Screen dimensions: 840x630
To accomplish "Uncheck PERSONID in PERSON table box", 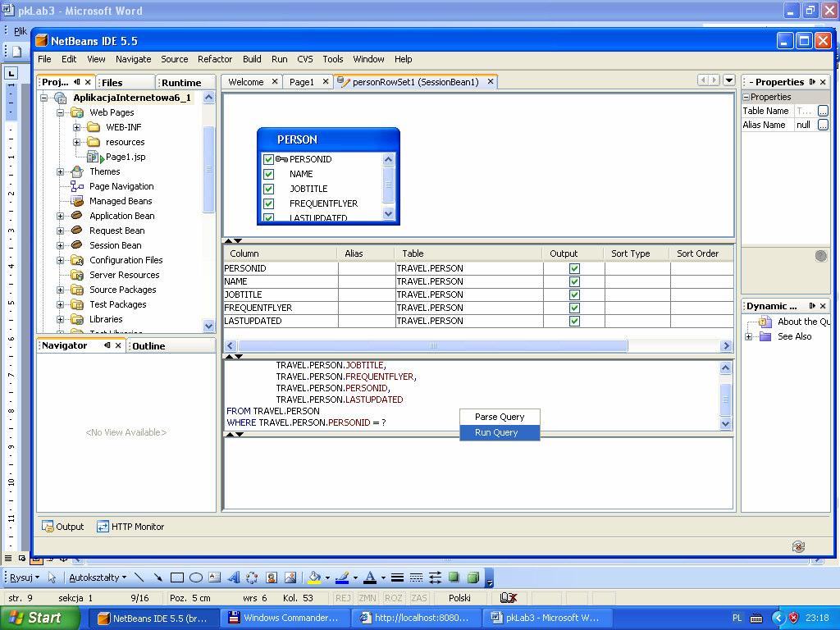I will (x=268, y=159).
